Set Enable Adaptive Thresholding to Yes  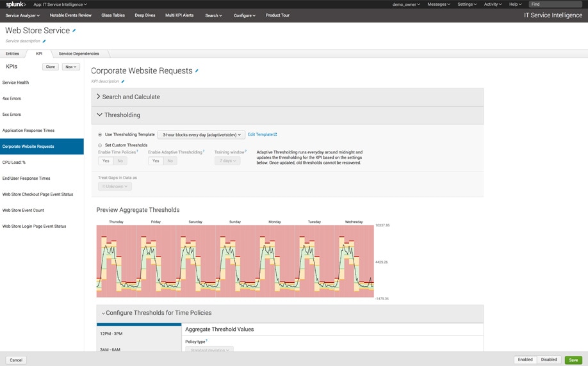coord(156,161)
